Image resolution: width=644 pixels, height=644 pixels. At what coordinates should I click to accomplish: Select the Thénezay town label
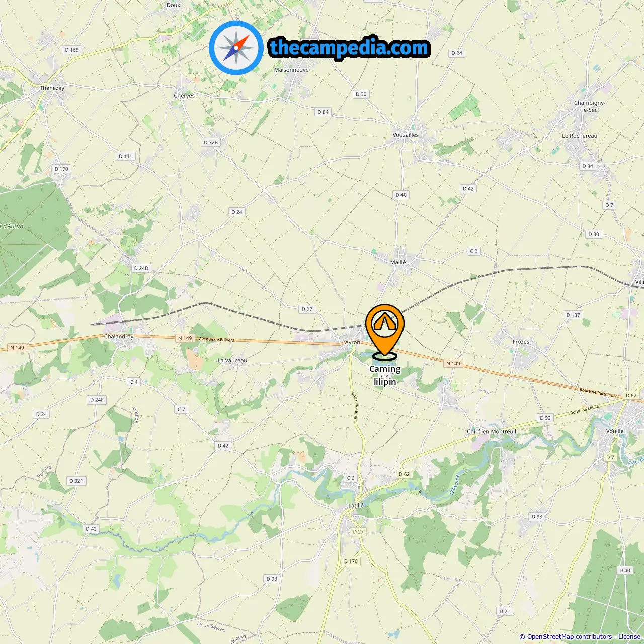point(52,88)
